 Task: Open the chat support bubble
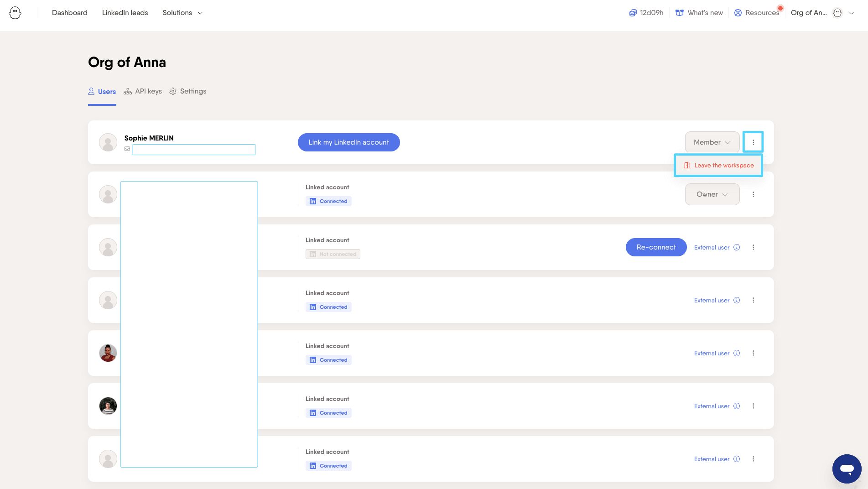click(847, 468)
